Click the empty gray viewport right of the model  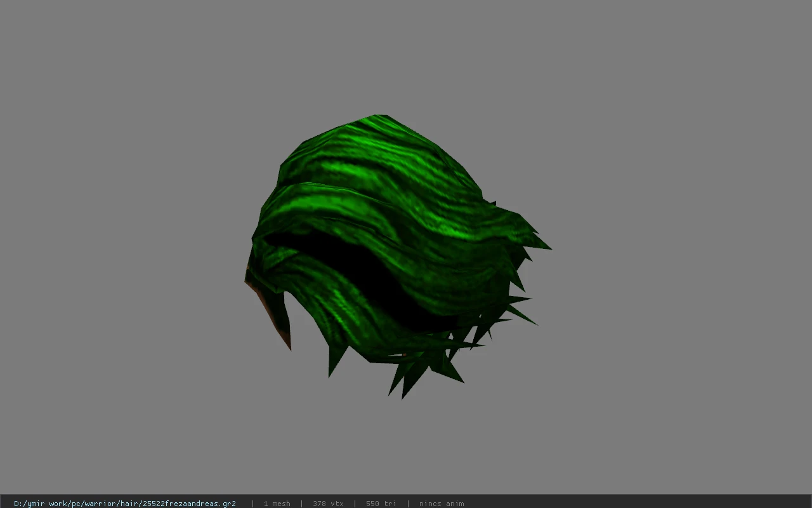[679, 254]
